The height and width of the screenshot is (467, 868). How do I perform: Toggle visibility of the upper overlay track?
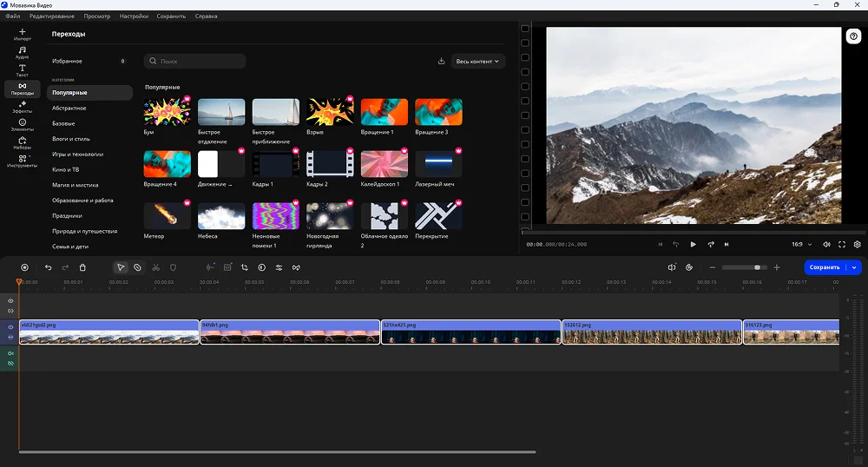click(10, 301)
